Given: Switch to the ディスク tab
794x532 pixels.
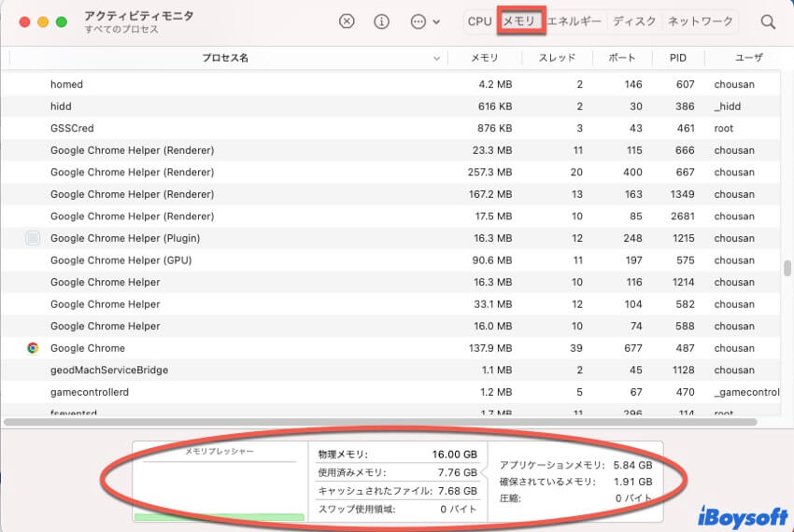Looking at the screenshot, I should pos(634,21).
